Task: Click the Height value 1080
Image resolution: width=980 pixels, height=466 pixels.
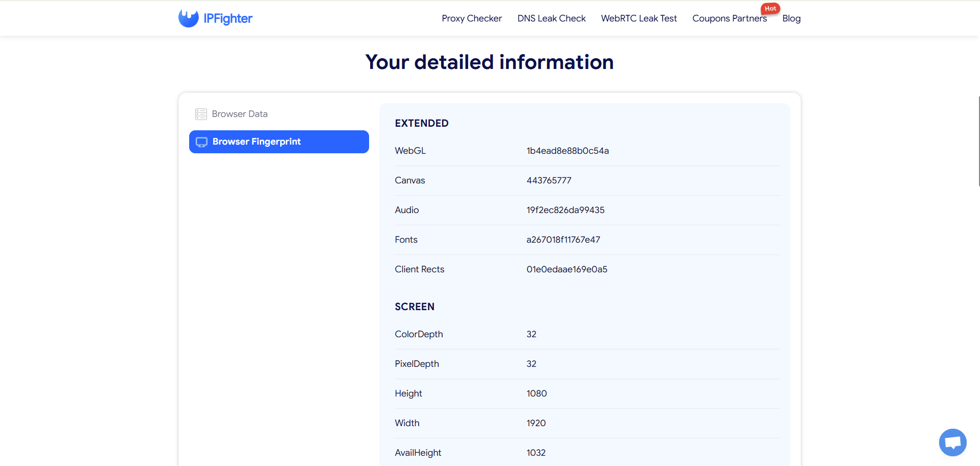Action: click(x=536, y=393)
